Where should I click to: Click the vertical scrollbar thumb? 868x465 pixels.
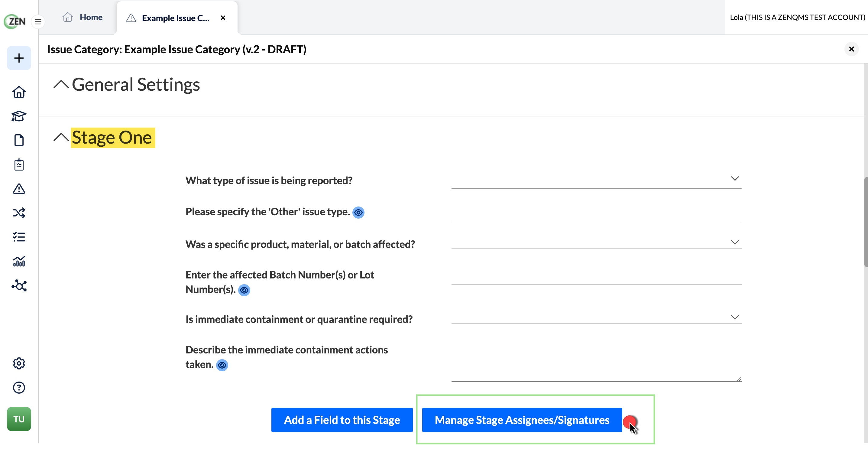865,222
